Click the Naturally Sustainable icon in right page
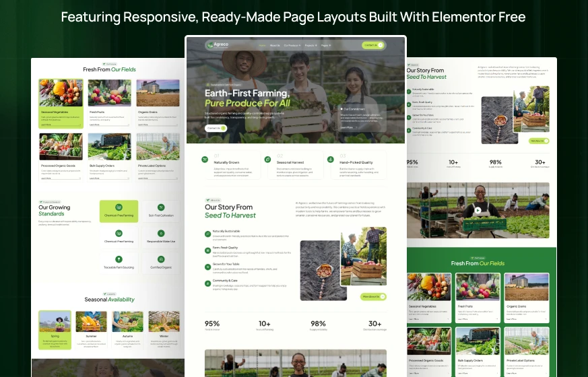588x377 pixels. 409,92
